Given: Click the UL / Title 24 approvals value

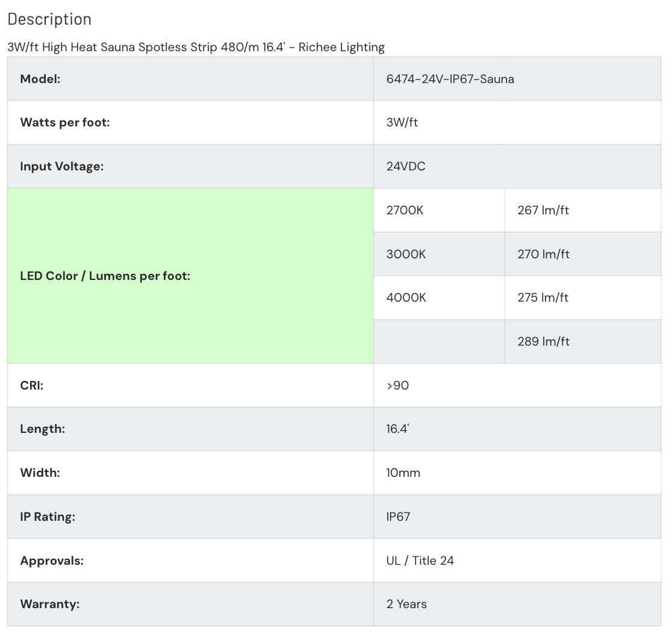Looking at the screenshot, I should (420, 561).
